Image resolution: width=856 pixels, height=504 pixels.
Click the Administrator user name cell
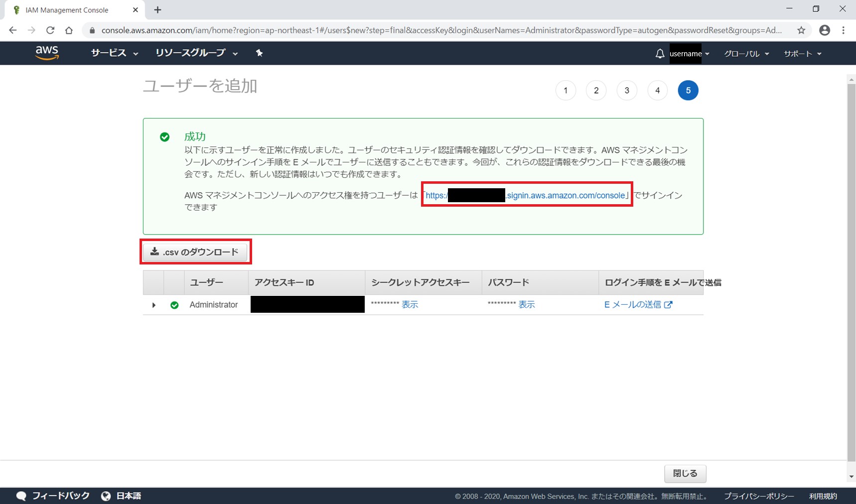point(214,305)
